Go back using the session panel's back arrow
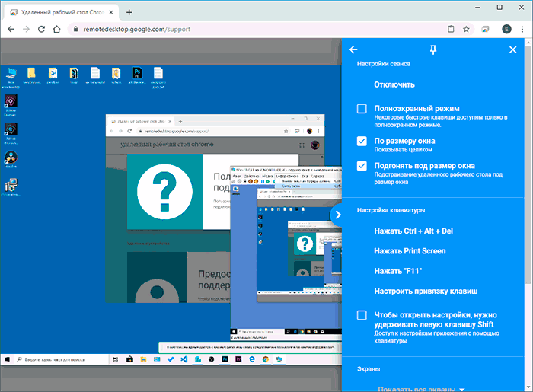This screenshot has width=533, height=392. pyautogui.click(x=353, y=50)
